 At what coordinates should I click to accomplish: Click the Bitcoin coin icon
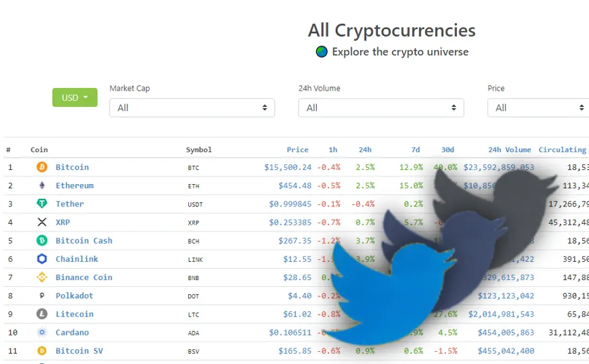[x=42, y=167]
